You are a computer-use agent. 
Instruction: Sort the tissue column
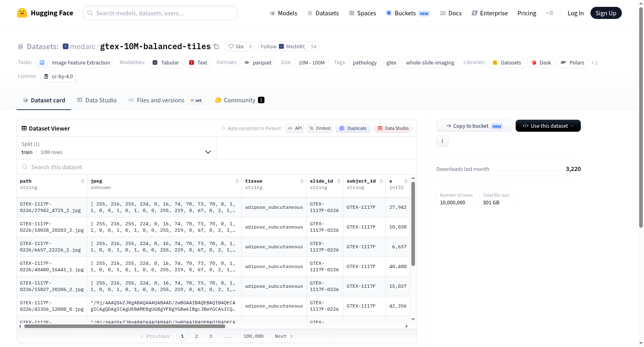coord(302,181)
